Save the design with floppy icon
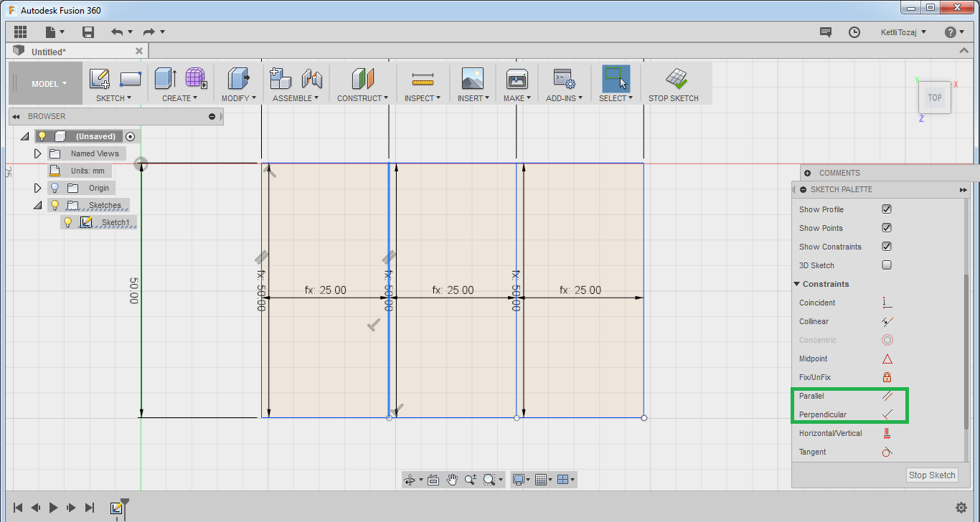980x522 pixels. (x=88, y=32)
